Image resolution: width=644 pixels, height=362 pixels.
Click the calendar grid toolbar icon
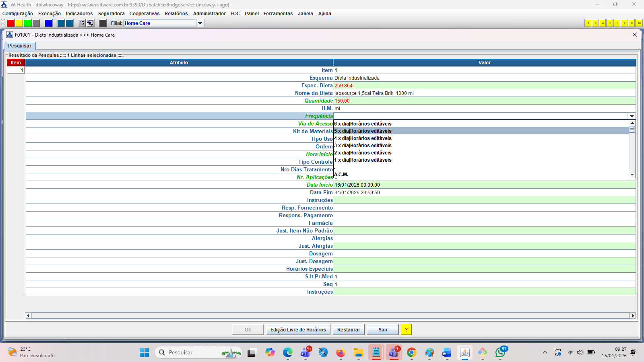pyautogui.click(x=90, y=23)
